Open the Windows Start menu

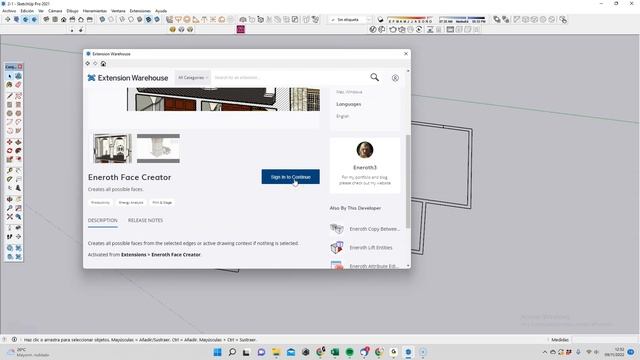tap(218, 352)
